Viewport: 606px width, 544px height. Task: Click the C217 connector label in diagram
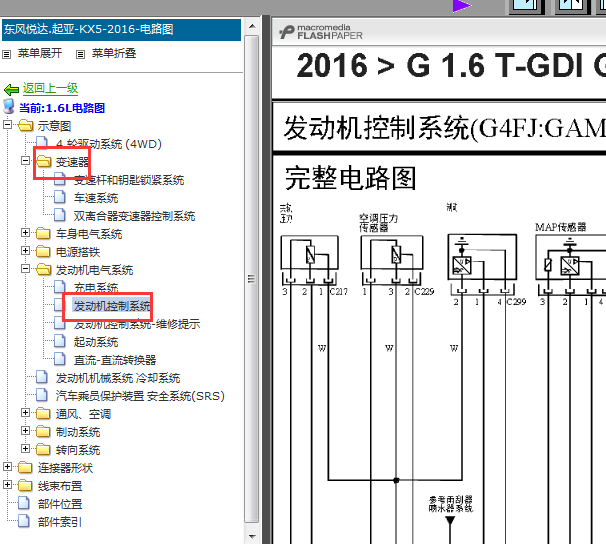coord(338,292)
